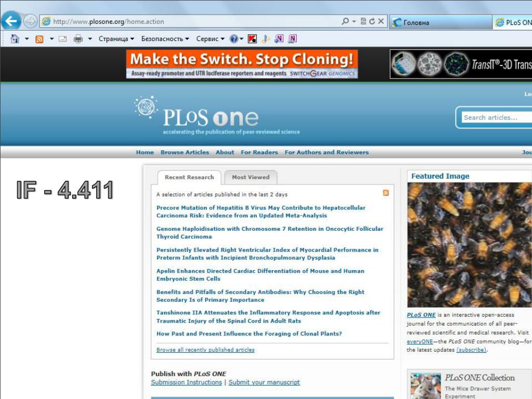Screen dimensions: 532x399
Task: Switch to the Головна browser tab
Action: tap(441, 22)
